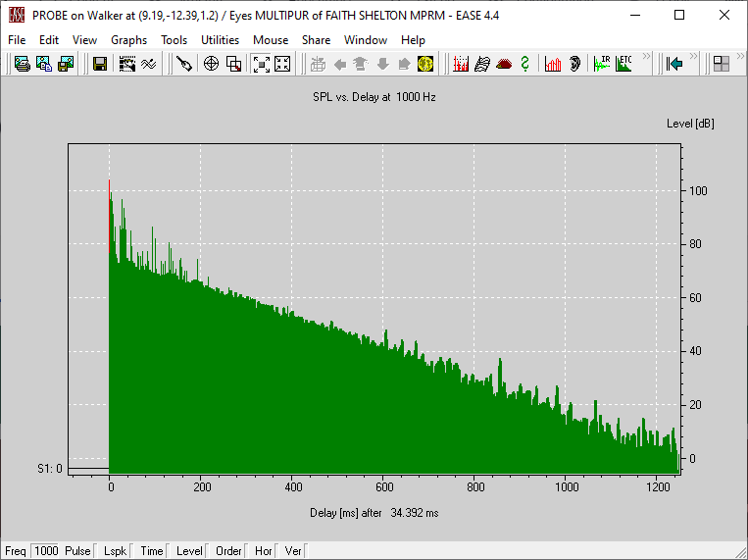The width and height of the screenshot is (748, 560).
Task: Click the Freq value field showing 1000
Action: [46, 551]
